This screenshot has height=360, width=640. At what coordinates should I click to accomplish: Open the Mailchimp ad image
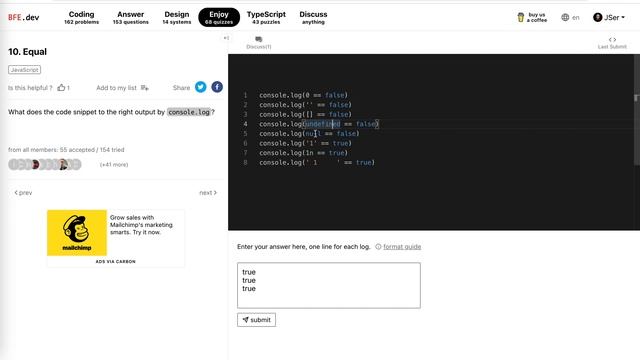point(77,233)
